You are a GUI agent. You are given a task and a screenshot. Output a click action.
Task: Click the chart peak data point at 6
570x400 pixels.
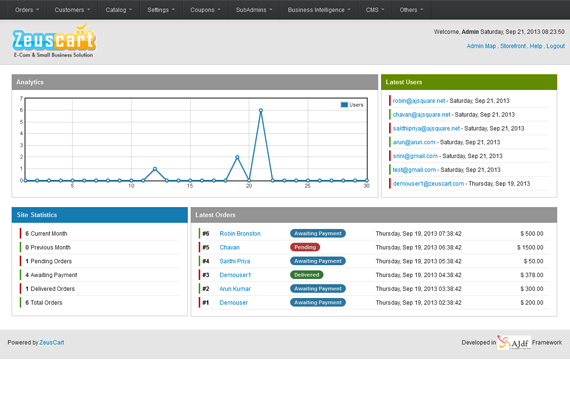point(261,110)
